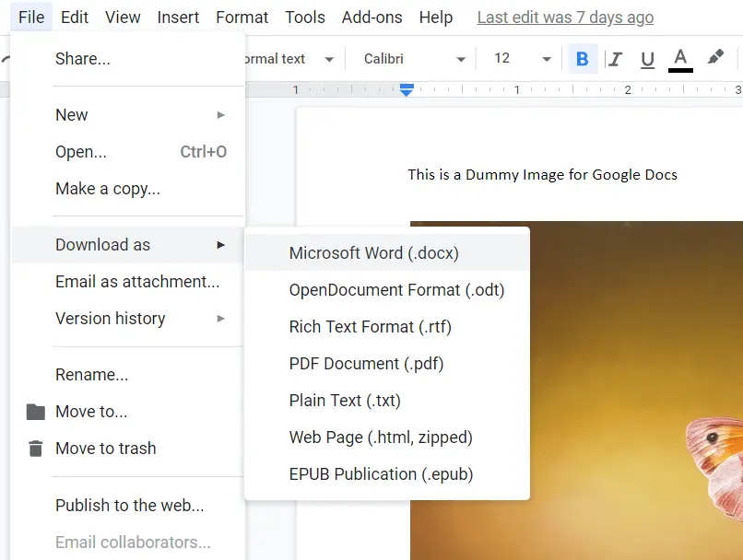
Task: Open the text color picker
Action: pyautogui.click(x=680, y=58)
